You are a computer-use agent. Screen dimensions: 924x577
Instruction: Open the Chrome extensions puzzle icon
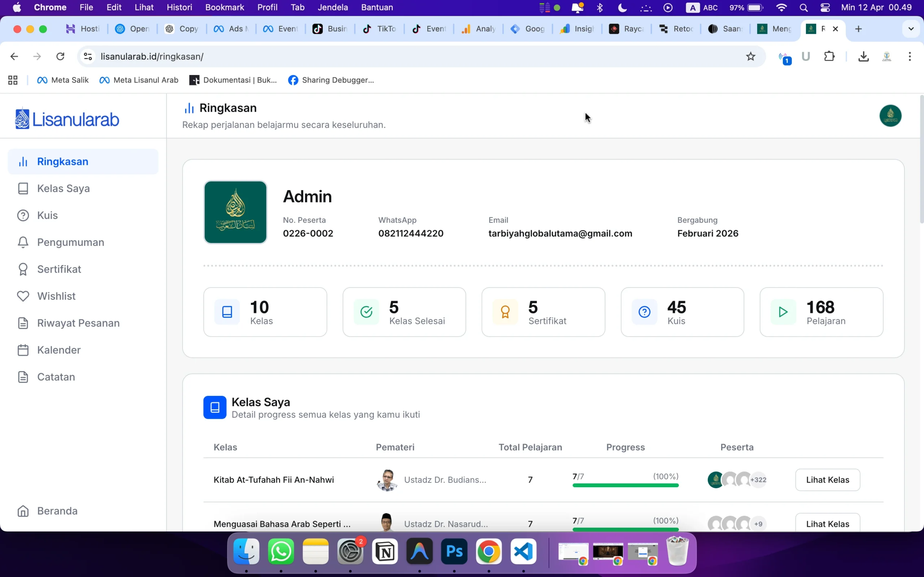pyautogui.click(x=829, y=56)
